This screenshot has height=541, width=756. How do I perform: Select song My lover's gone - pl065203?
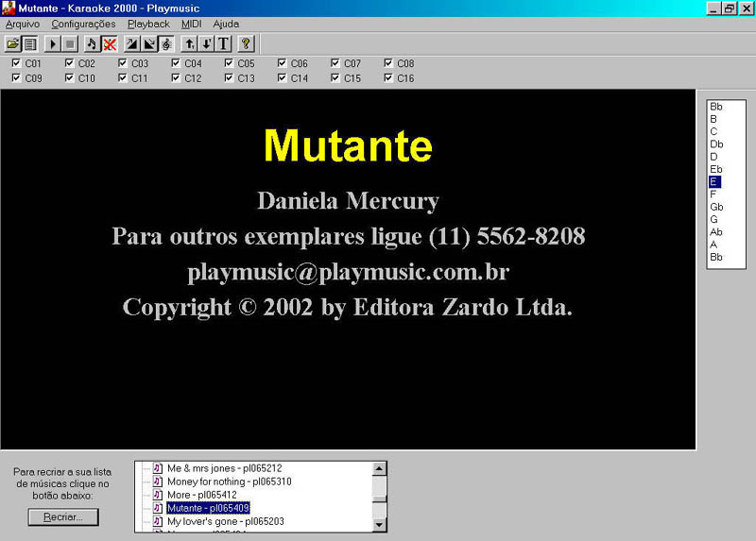pyautogui.click(x=226, y=521)
